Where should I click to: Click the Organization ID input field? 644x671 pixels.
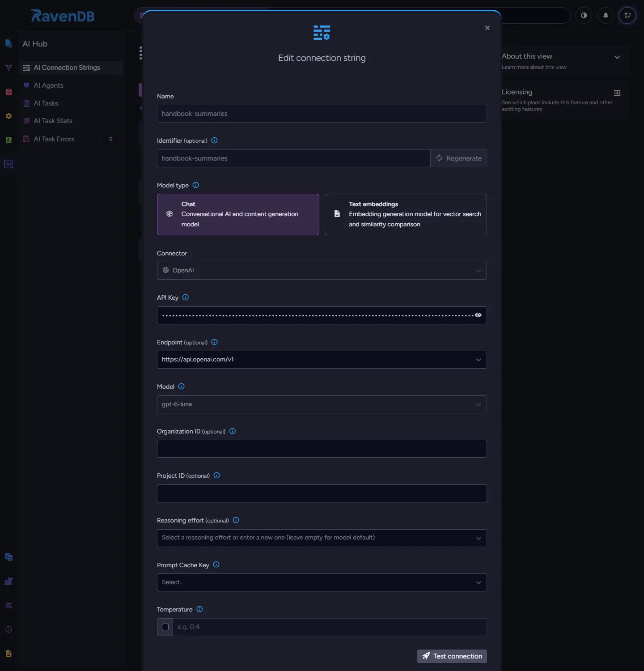coord(322,449)
